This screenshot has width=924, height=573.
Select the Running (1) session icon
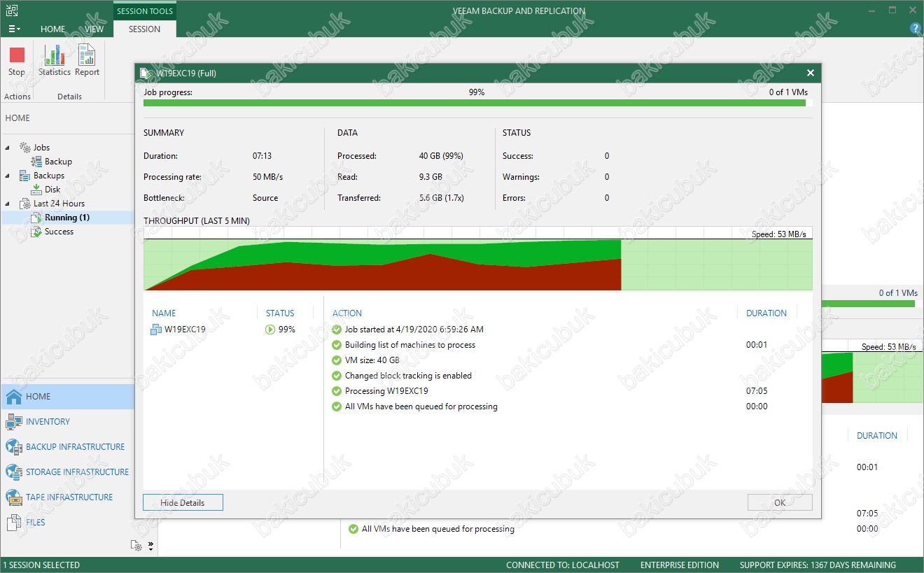[36, 218]
